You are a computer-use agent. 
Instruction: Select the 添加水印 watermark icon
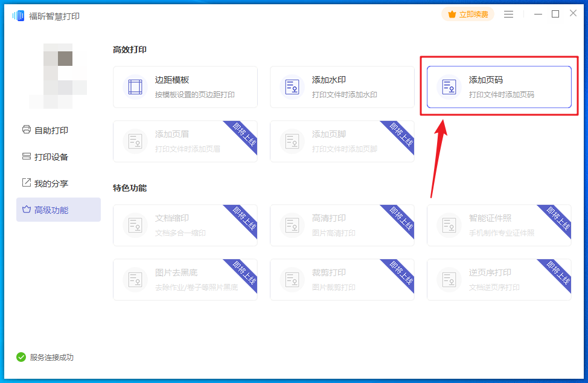292,86
